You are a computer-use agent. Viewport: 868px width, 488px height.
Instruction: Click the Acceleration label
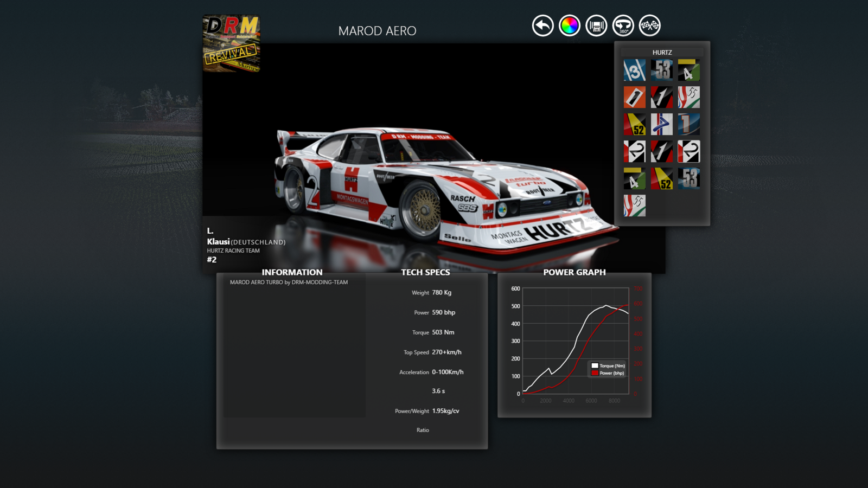click(414, 373)
